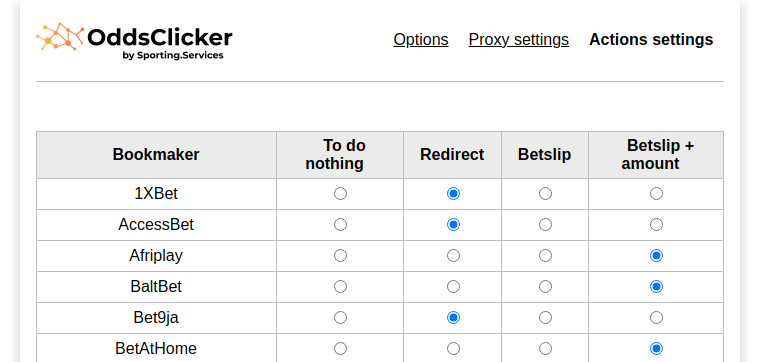Click the OddsClicker logo
Screen dimensions: 759x362
pos(134,41)
